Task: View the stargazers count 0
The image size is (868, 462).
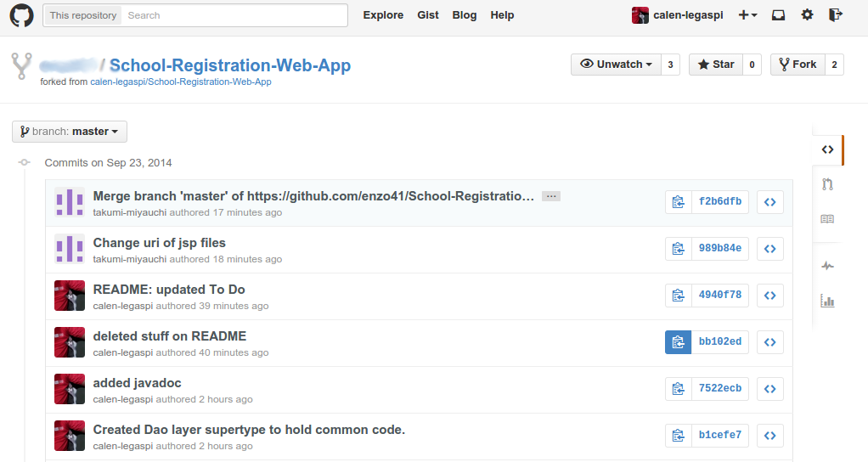Action: click(x=752, y=65)
